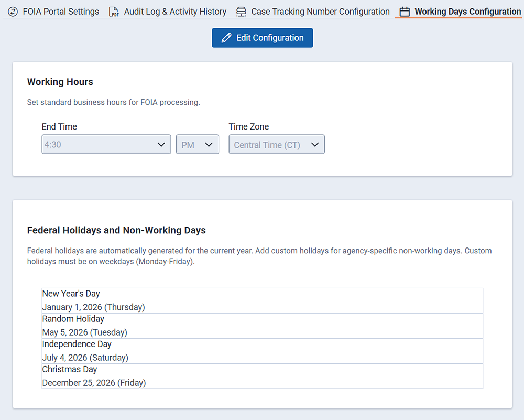524x420 pixels.
Task: Click the database icon on Case Tracking tab
Action: coord(241,11)
